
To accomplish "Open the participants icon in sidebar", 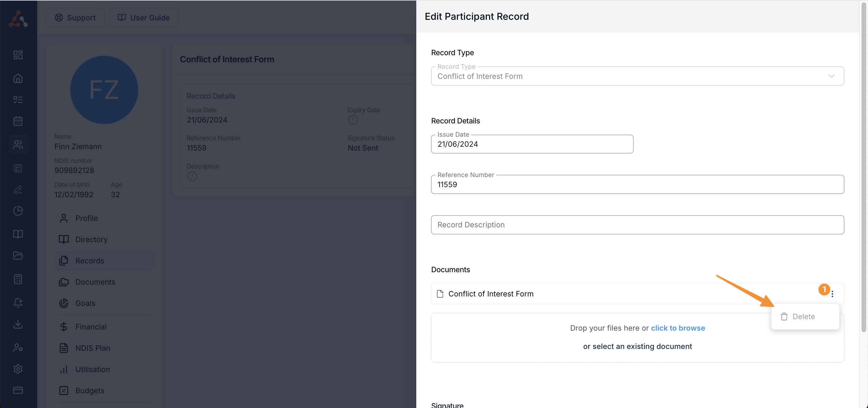I will (x=18, y=145).
